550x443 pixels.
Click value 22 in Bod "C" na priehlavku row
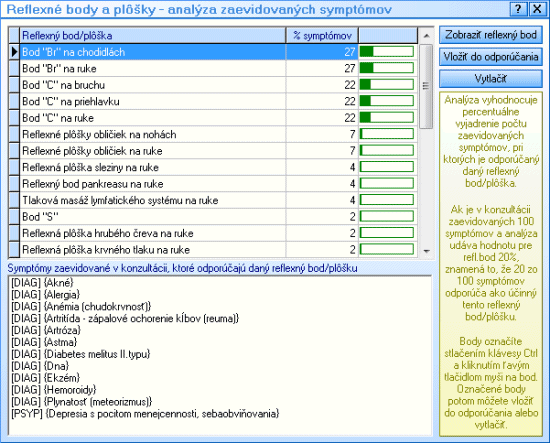pyautogui.click(x=349, y=101)
